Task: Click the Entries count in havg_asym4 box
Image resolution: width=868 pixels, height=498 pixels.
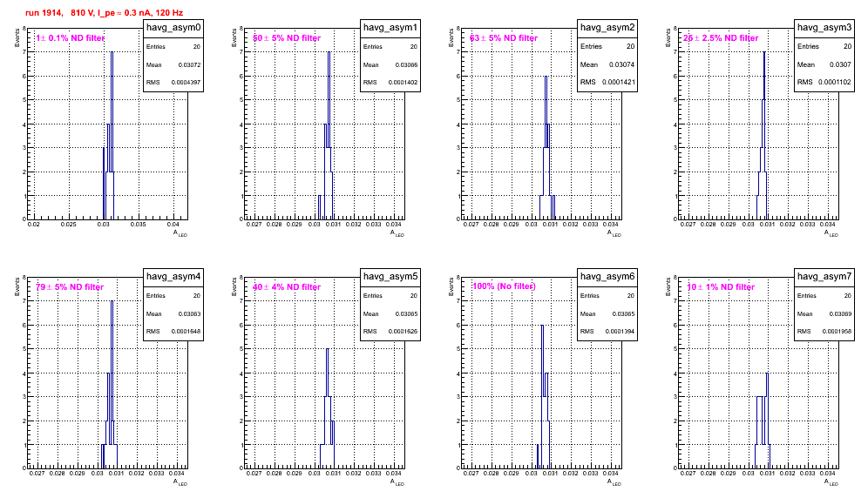Action: coord(197,296)
